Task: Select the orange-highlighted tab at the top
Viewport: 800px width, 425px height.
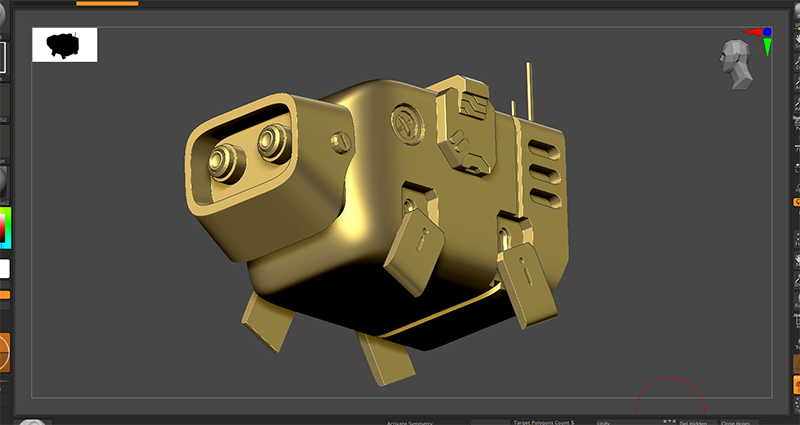Action: tap(107, 3)
